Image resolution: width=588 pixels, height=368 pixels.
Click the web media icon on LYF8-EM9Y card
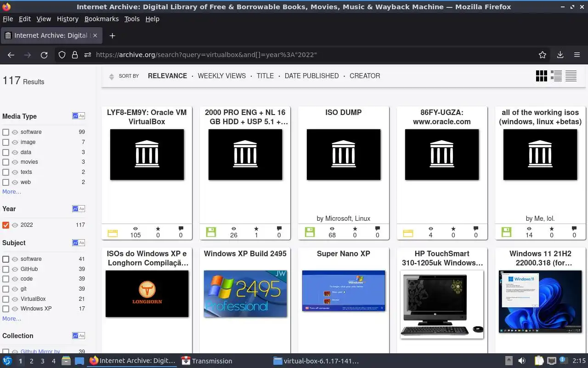[113, 233]
